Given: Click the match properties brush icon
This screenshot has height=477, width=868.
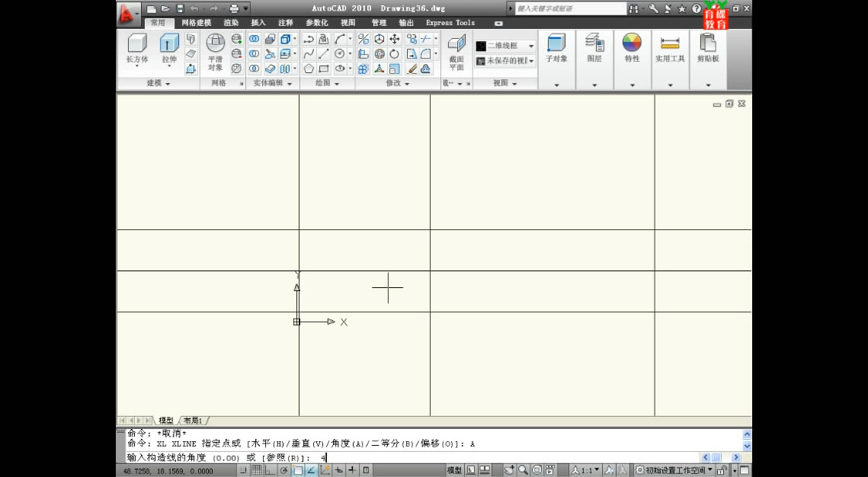Looking at the screenshot, I should coord(412,69).
